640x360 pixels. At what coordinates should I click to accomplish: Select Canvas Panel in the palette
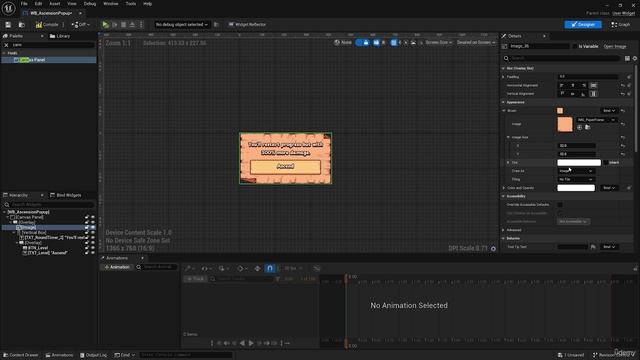49,60
